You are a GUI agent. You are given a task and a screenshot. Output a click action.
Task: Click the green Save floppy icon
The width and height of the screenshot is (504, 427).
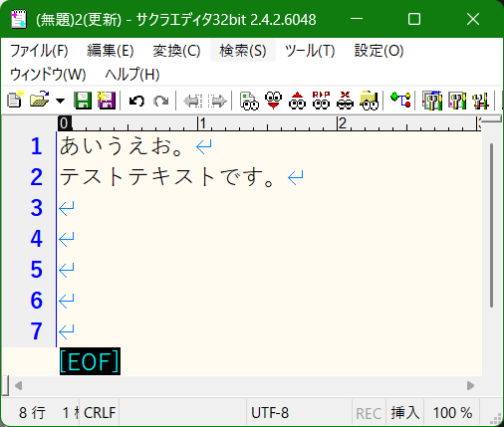(83, 101)
